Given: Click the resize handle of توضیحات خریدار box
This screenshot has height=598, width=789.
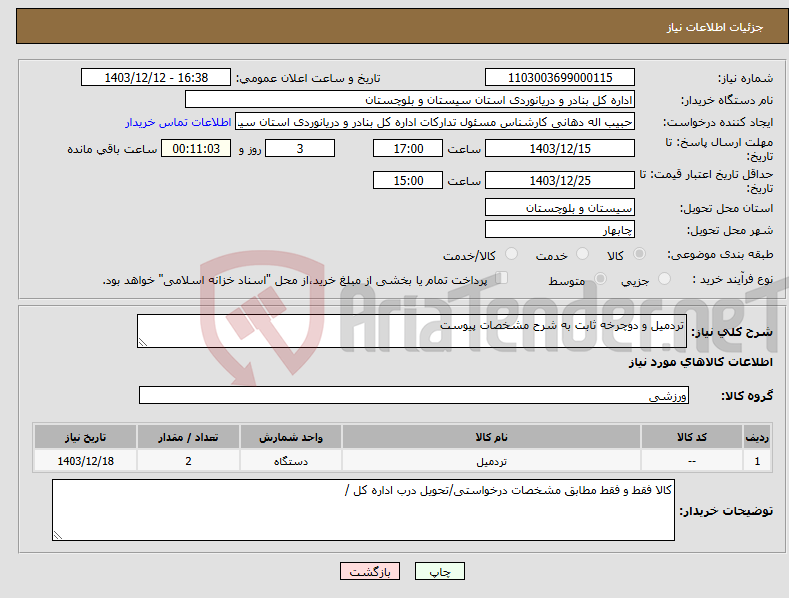Looking at the screenshot, I should (x=58, y=535).
